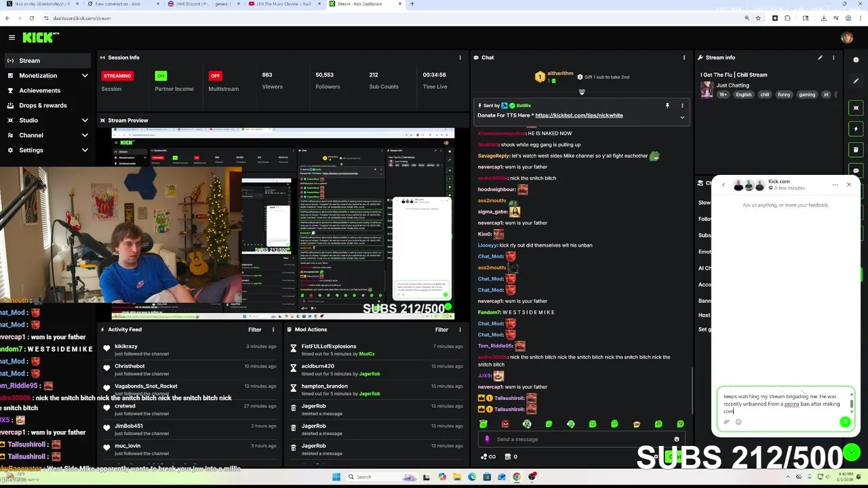Viewport: 868px width, 488px height.
Task: Collapse support chat with green chevron button
Action: tap(852, 452)
